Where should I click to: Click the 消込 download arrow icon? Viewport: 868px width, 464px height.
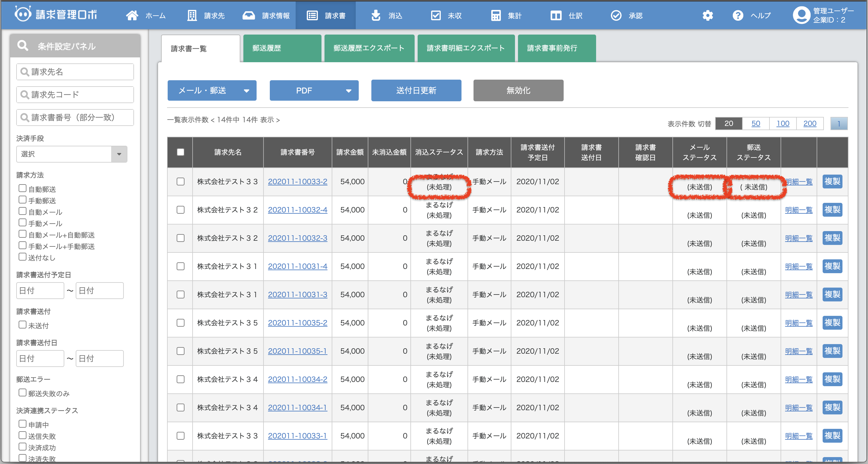tap(376, 16)
